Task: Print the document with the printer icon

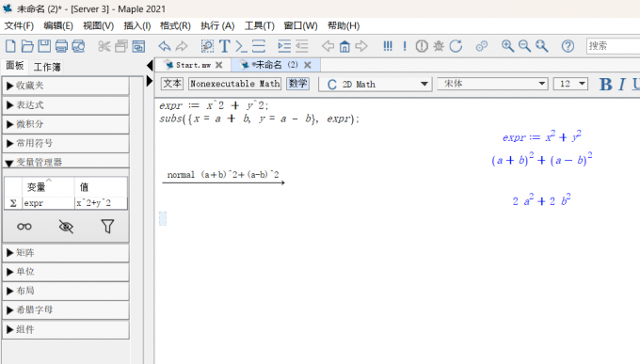Action: (61, 46)
